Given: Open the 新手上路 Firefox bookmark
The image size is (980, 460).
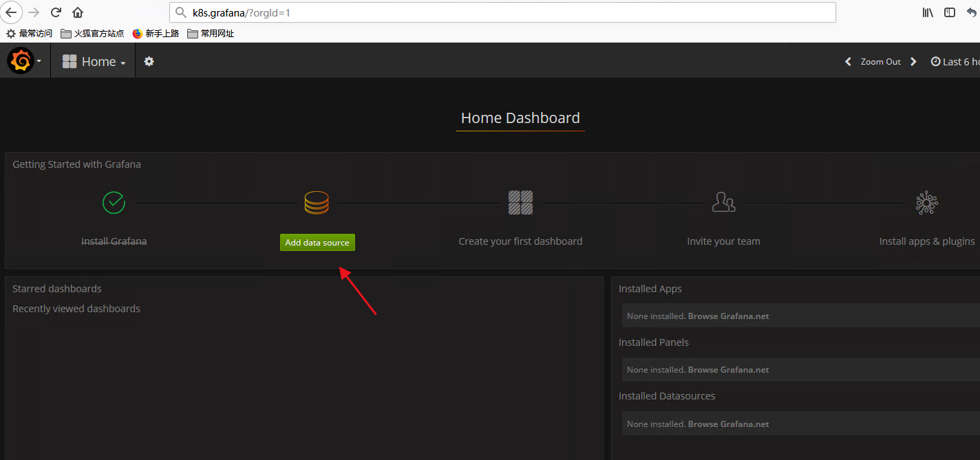Looking at the screenshot, I should pos(156,33).
